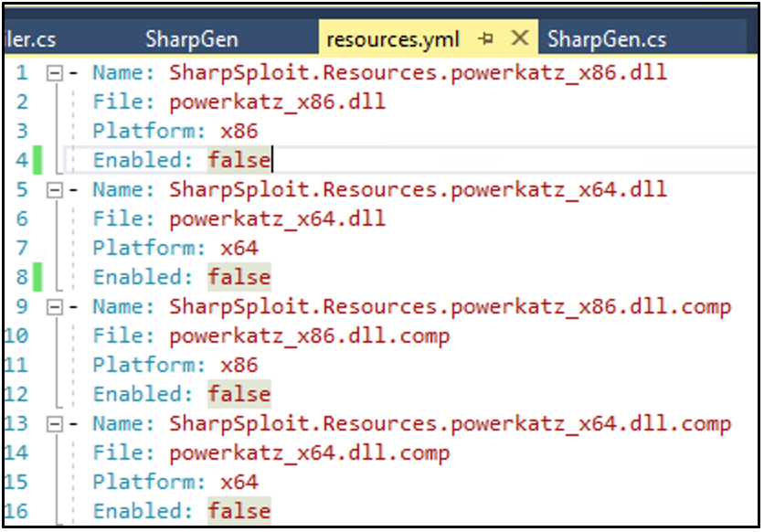Collapse the block starting at line 1
Viewport: 764px width, 532px height.
click(54, 72)
